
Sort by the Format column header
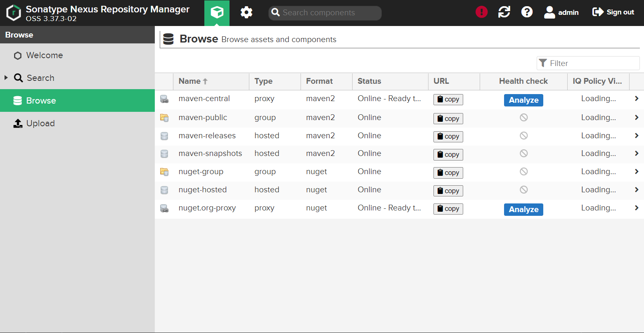[x=327, y=81]
